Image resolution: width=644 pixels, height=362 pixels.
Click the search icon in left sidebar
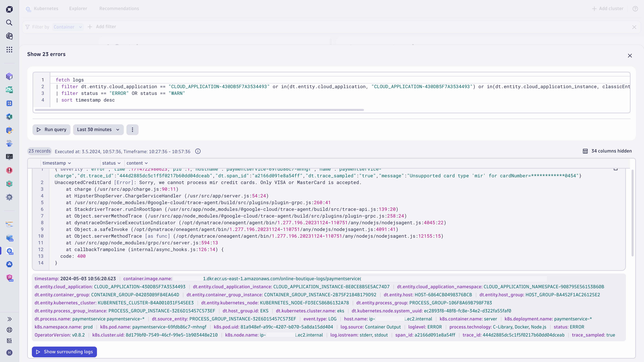[9, 23]
